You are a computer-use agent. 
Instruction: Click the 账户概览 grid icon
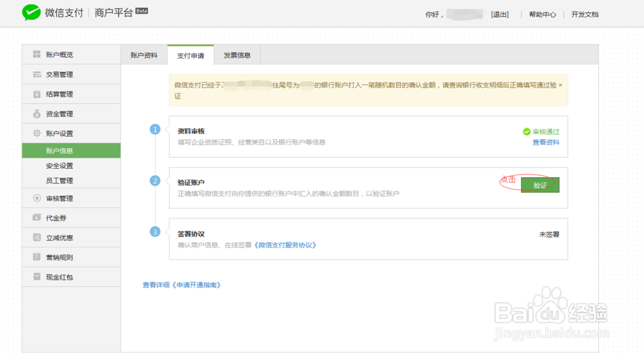pos(37,54)
